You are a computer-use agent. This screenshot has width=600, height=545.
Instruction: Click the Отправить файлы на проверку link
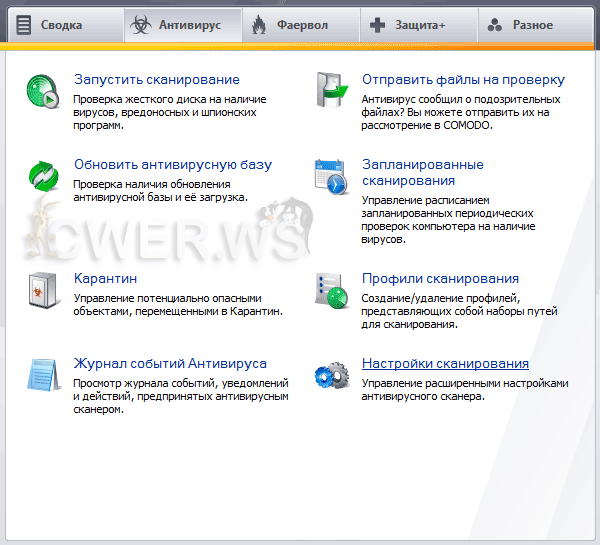coord(463,79)
